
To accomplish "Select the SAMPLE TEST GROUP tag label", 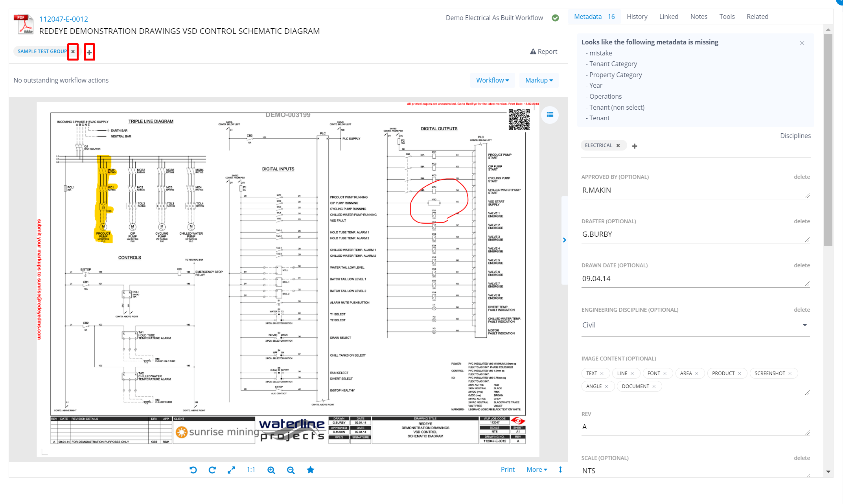I will [x=42, y=52].
